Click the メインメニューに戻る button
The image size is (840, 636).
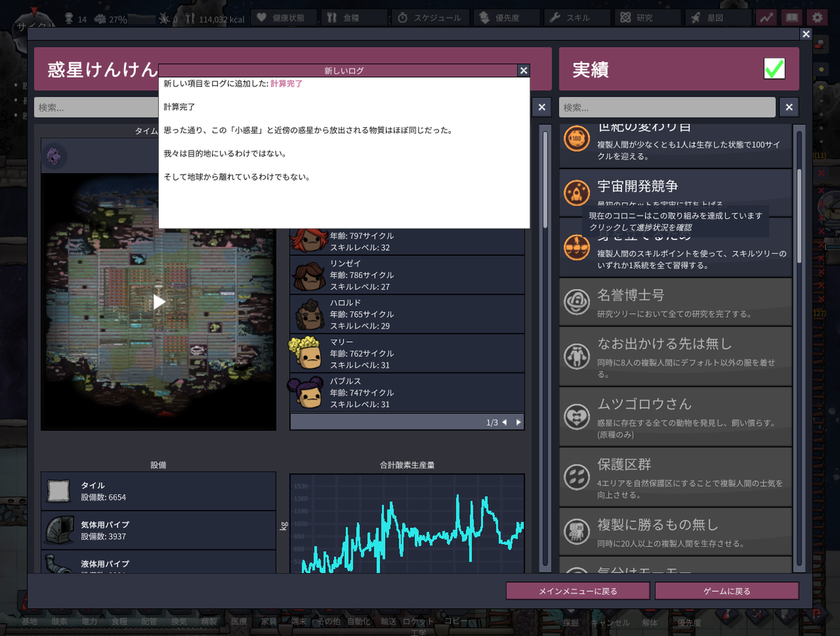pos(577,591)
